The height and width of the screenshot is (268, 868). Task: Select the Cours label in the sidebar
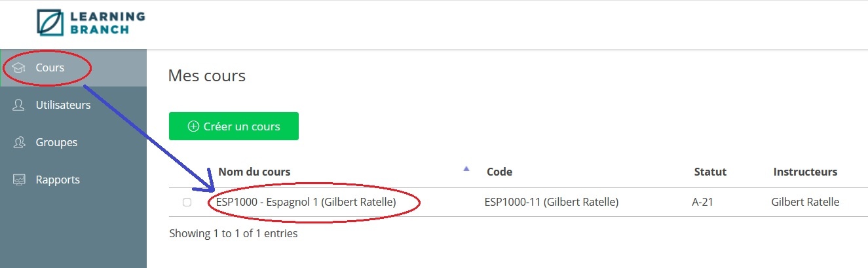pyautogui.click(x=50, y=67)
